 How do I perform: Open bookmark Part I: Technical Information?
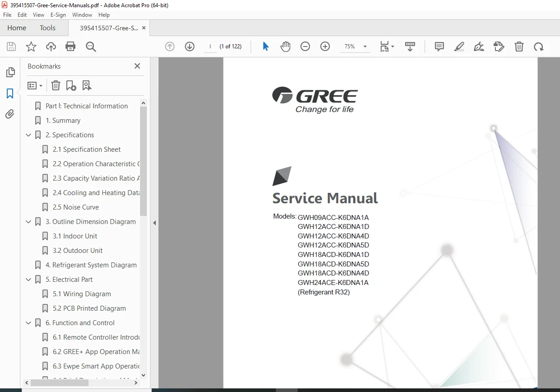pos(87,106)
